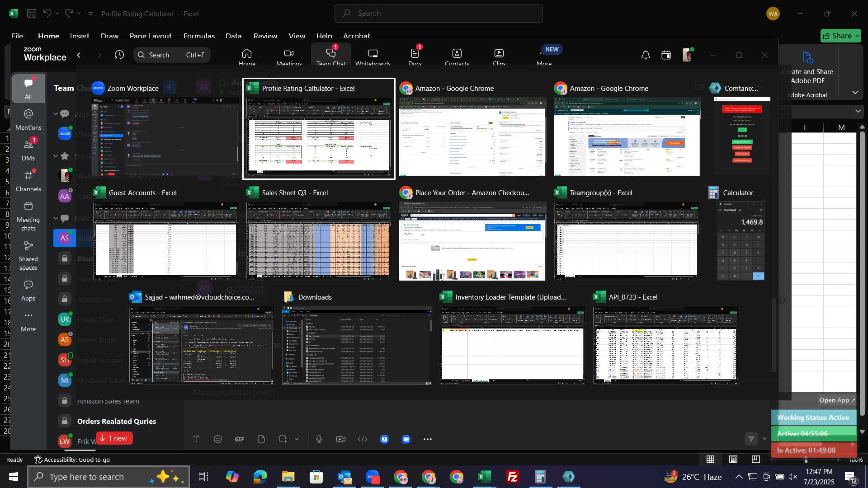Image resolution: width=868 pixels, height=488 pixels.
Task: Open Zoom Whiteboards tab
Action: point(373,56)
